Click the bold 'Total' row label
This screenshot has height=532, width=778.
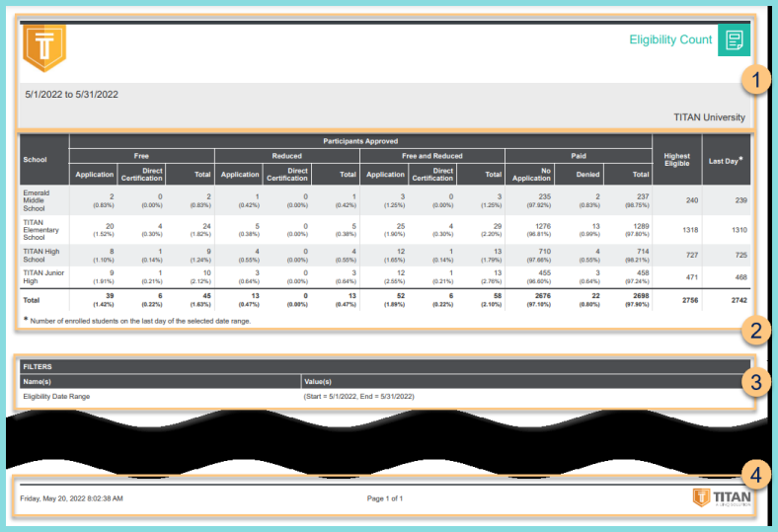(32, 300)
